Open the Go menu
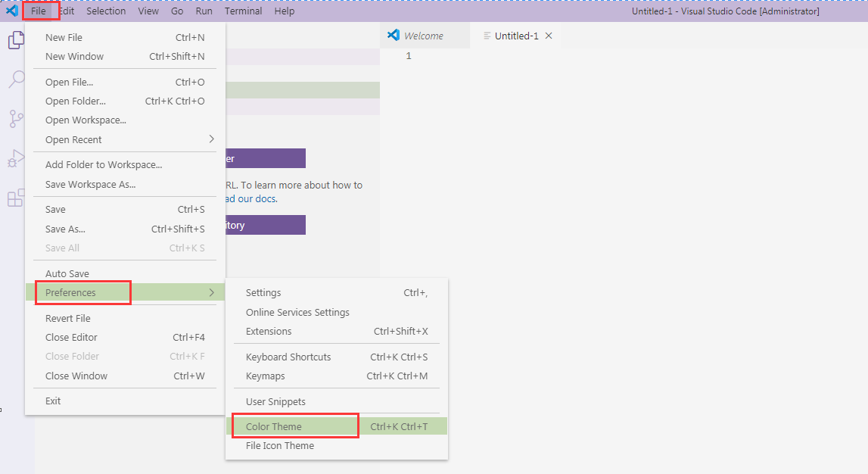868x474 pixels. pos(177,11)
